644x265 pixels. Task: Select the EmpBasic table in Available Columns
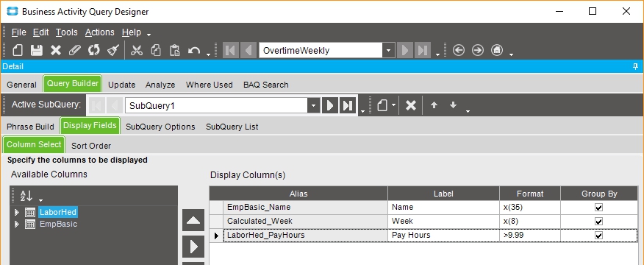point(58,225)
